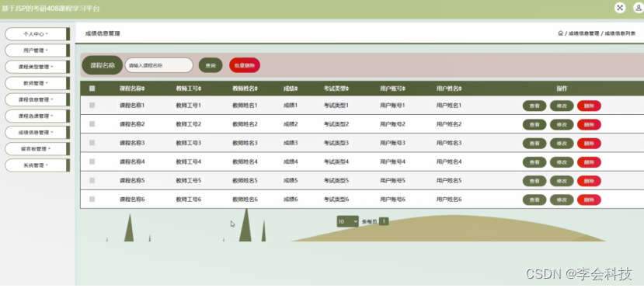Click 修改 for the 课程名称3 row
The image size is (644, 288).
pyautogui.click(x=562, y=144)
